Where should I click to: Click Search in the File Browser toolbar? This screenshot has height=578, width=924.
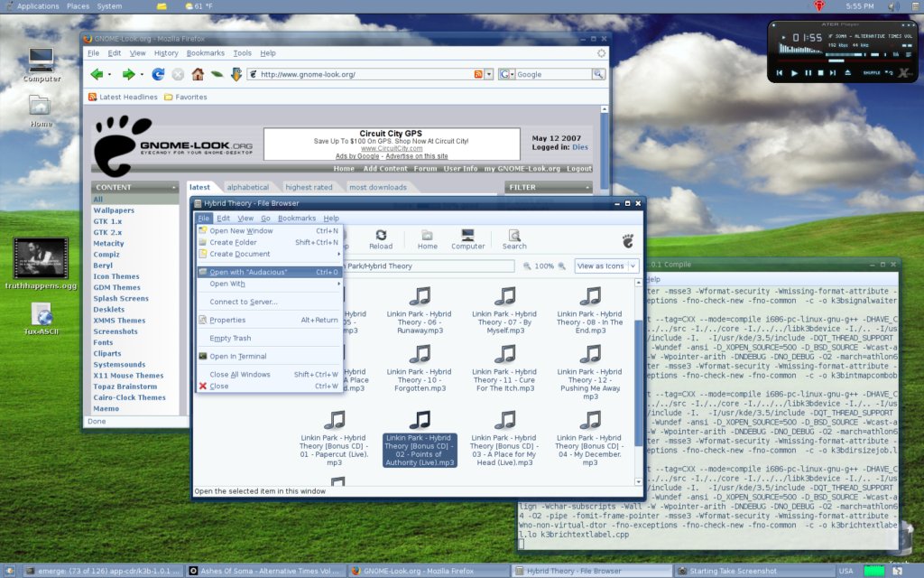(x=514, y=239)
